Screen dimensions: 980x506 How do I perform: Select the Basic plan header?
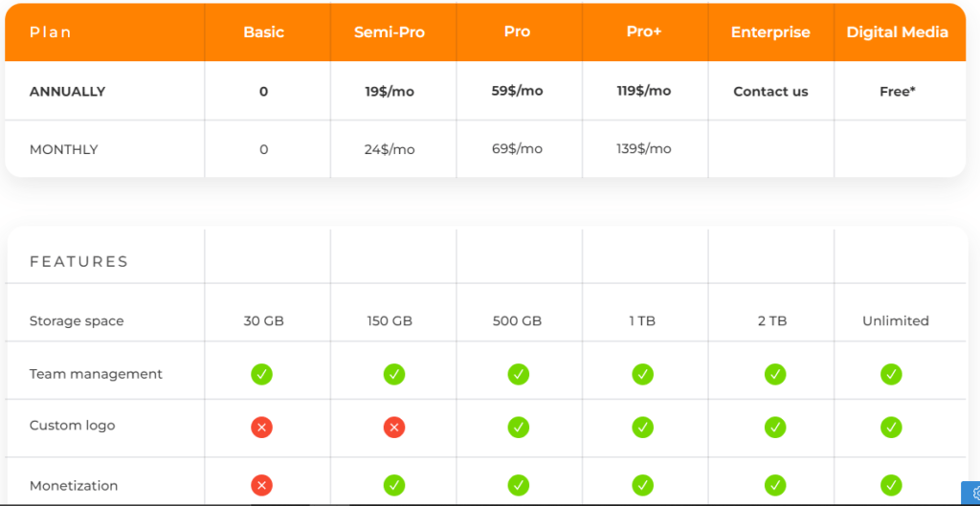pyautogui.click(x=263, y=33)
